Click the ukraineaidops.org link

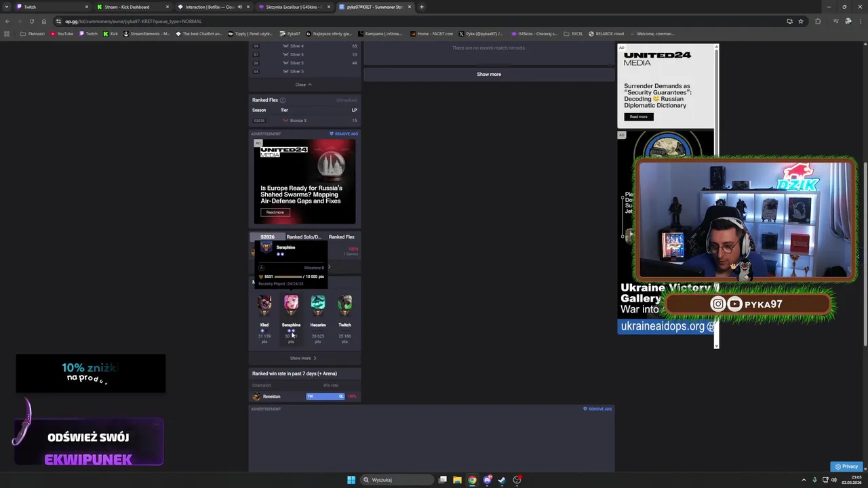(663, 327)
